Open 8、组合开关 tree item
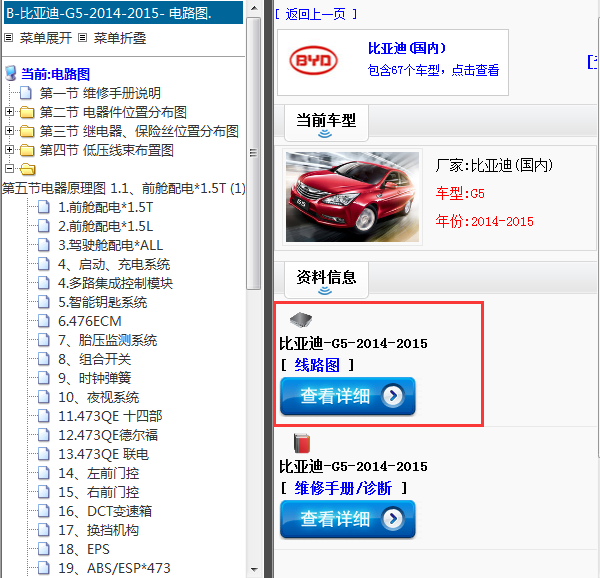600x578 pixels. coord(95,359)
